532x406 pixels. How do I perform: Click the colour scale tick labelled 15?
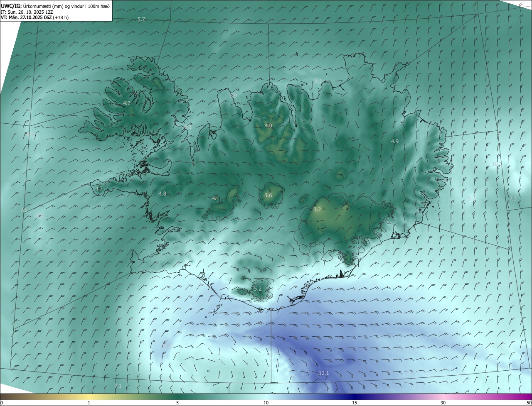coord(355,403)
